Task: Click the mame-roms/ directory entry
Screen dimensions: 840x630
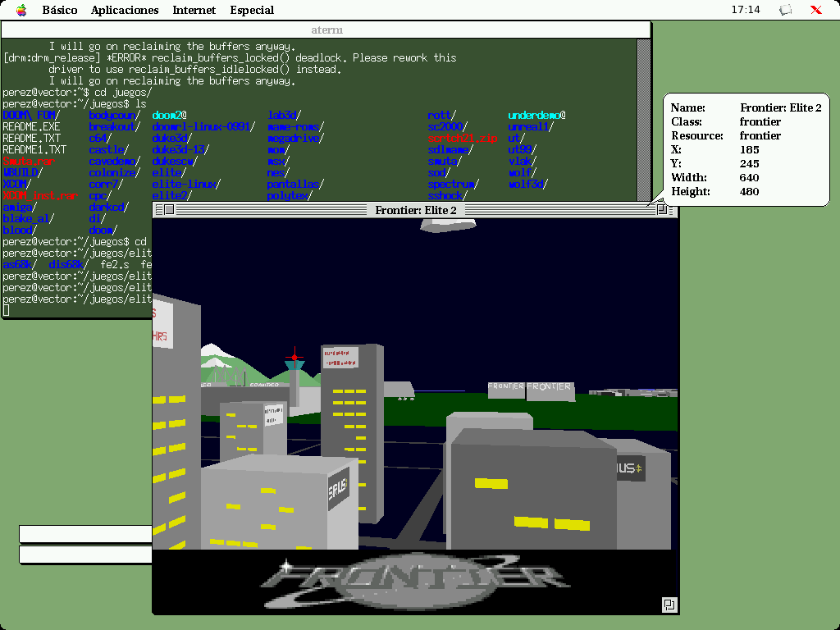Action: pos(295,126)
